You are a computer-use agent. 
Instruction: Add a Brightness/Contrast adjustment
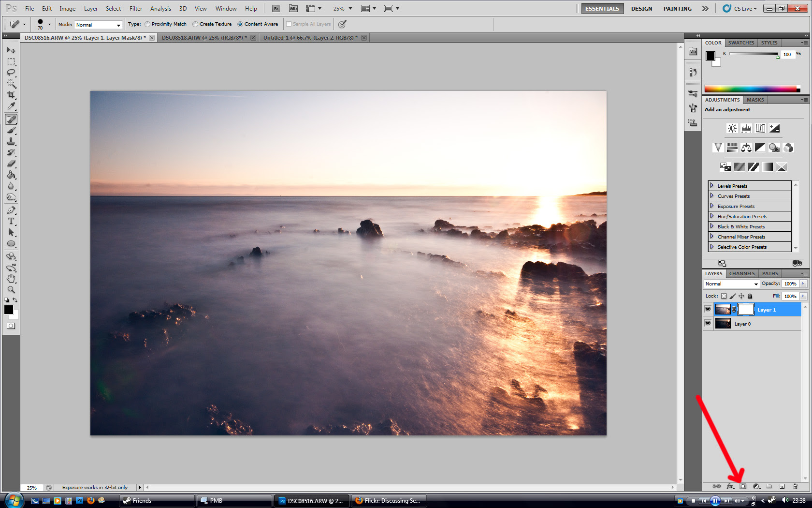[732, 128]
